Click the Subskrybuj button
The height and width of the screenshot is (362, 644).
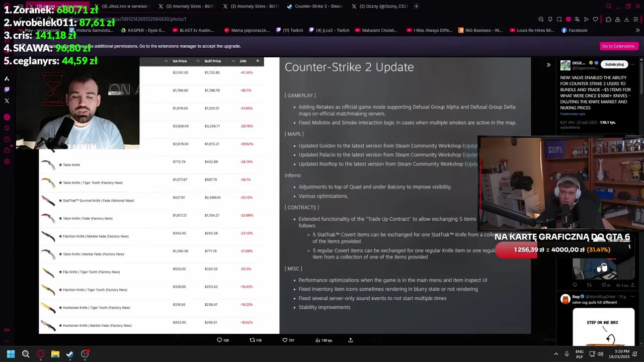tap(614, 64)
